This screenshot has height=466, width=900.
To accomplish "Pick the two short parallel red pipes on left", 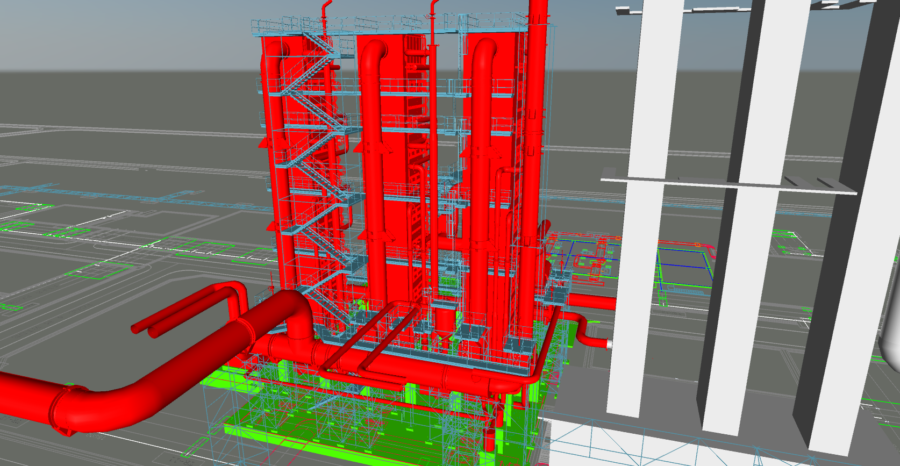I will [x=190, y=308].
